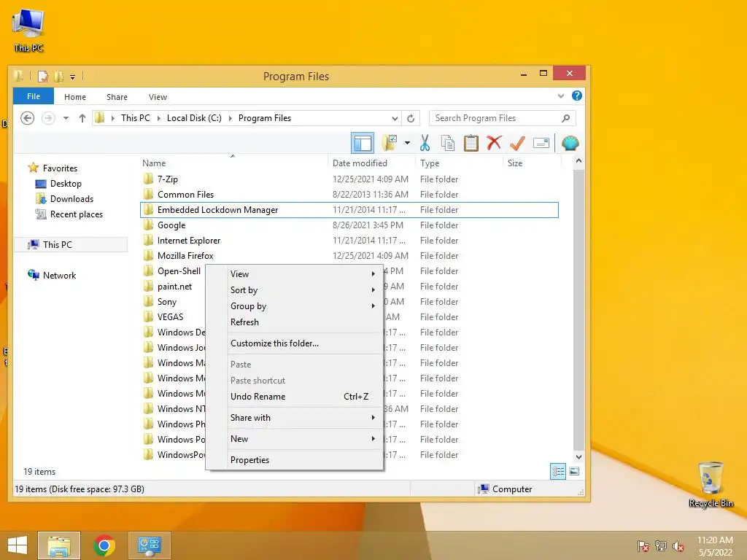This screenshot has height=560, width=747.
Task: Click the Cut scissors icon
Action: click(x=425, y=143)
